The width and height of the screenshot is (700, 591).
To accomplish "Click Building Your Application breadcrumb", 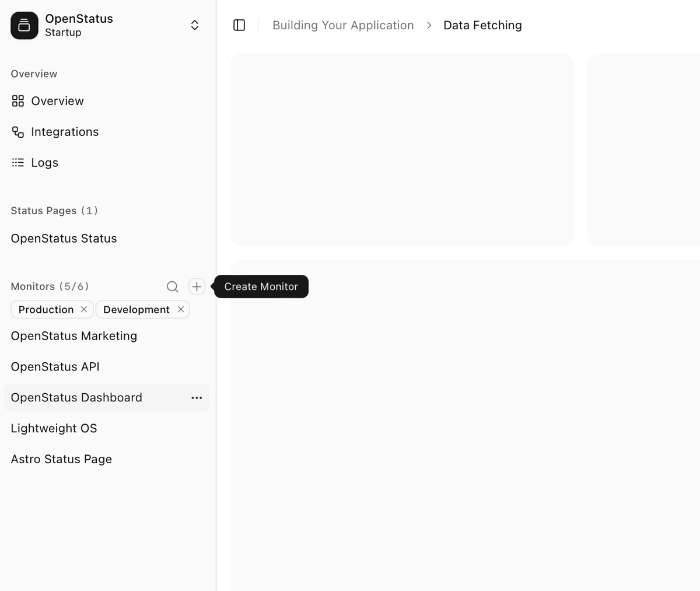I will (x=343, y=25).
